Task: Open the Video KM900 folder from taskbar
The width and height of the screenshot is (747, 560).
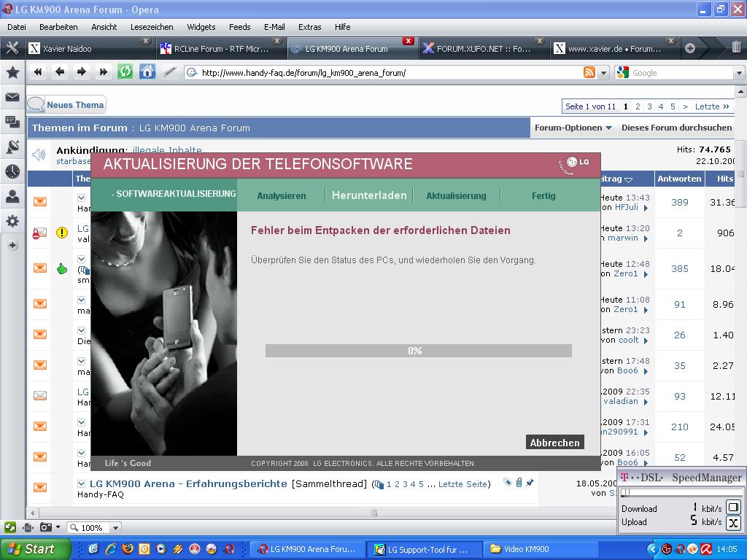Action: [x=541, y=549]
